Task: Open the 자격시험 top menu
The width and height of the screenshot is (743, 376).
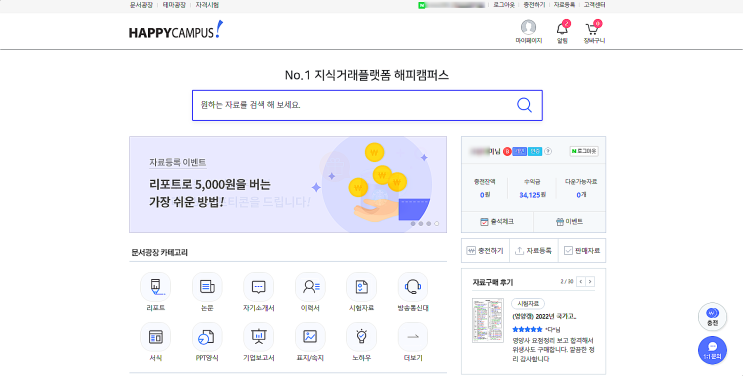Action: point(207,5)
